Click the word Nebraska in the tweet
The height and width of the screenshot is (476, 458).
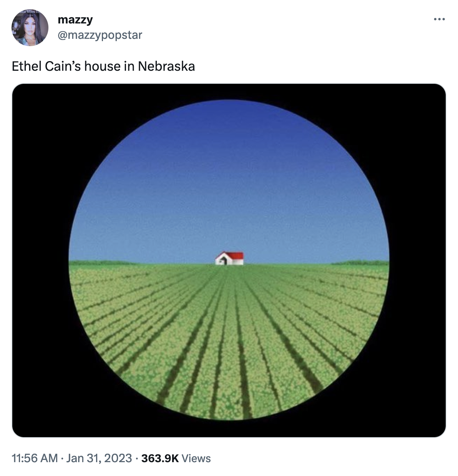[x=166, y=66]
